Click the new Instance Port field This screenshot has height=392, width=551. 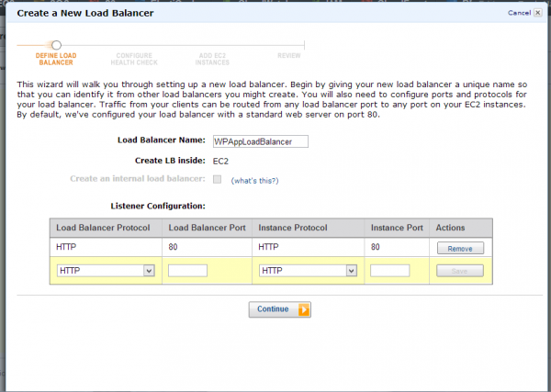pyautogui.click(x=390, y=271)
